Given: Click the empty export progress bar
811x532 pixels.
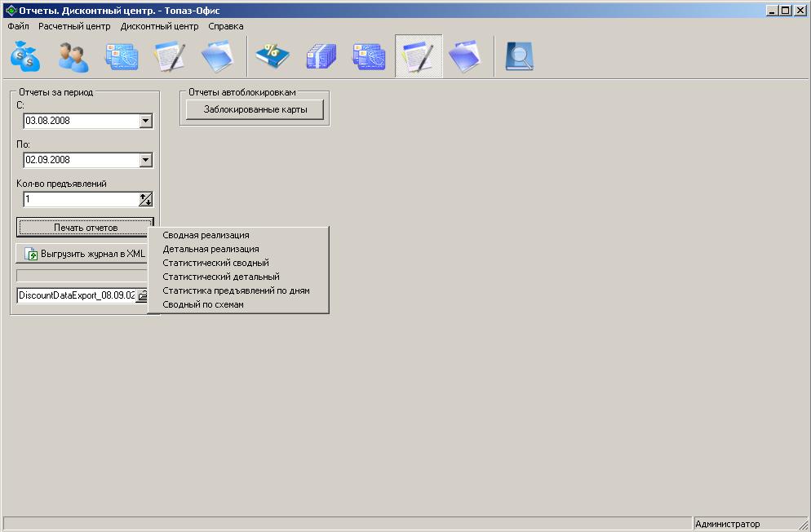Looking at the screenshot, I should click(x=82, y=276).
